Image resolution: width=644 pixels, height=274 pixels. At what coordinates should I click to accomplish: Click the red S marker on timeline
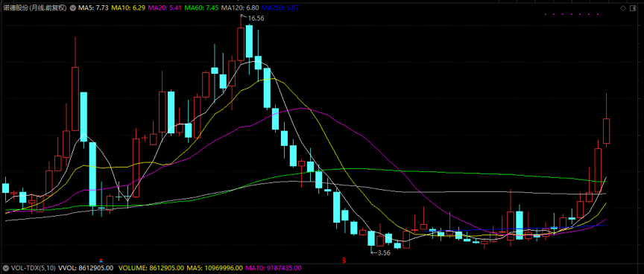(344, 260)
